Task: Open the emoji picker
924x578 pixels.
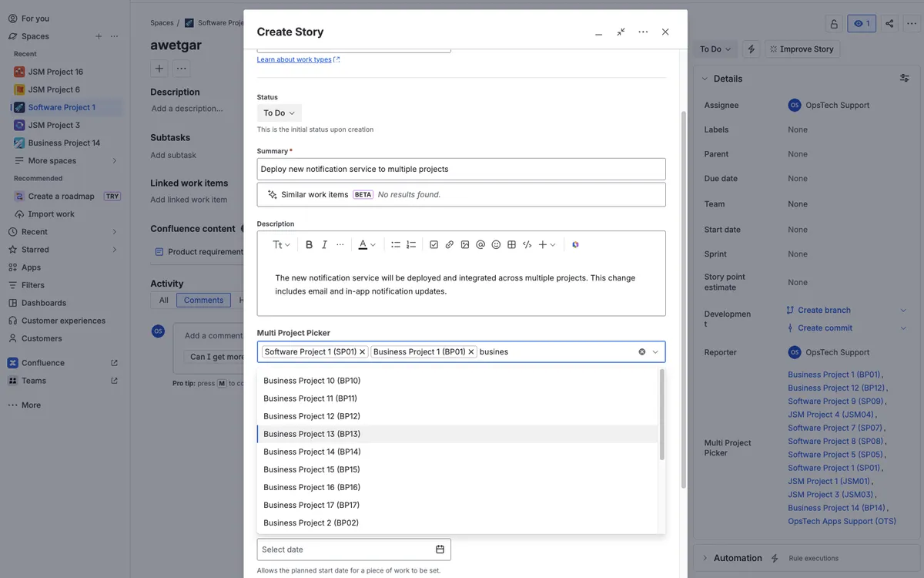Action: (496, 244)
